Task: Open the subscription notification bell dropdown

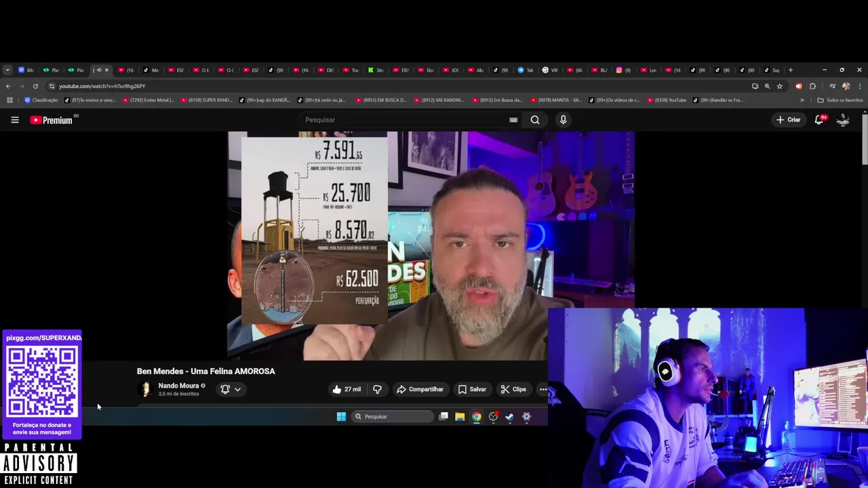Action: [231, 389]
